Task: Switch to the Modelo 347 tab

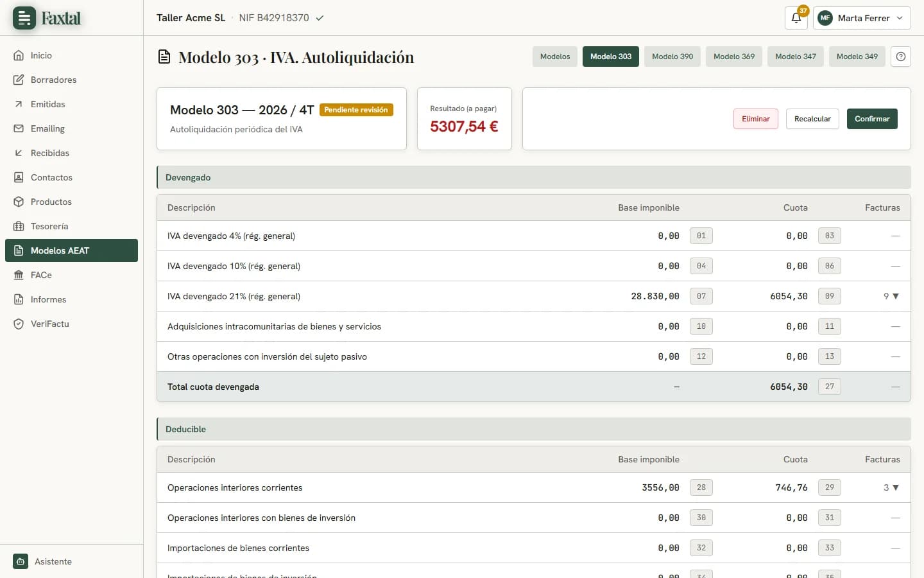Action: pos(796,57)
